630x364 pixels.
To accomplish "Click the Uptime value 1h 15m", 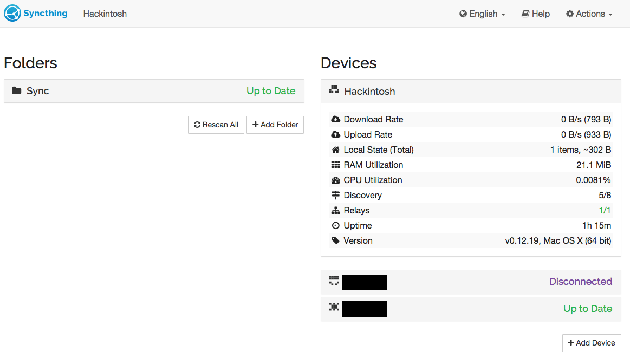I will tap(596, 225).
